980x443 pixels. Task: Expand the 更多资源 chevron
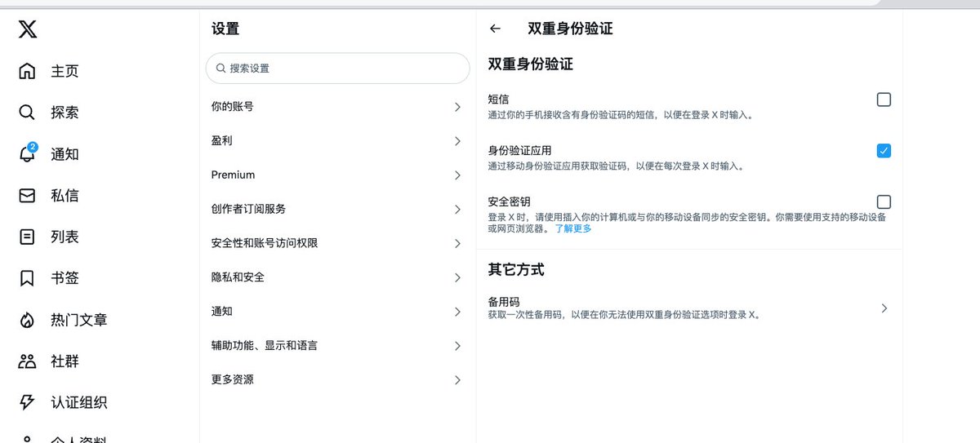click(x=457, y=380)
